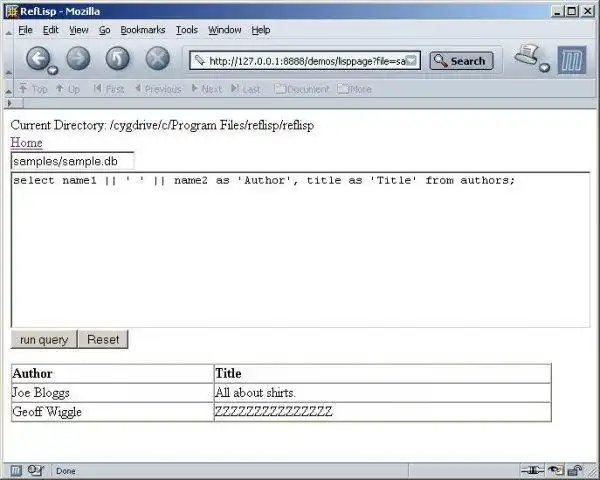Go back with the Back arrow button
Viewport: 600px width, 480px height.
tap(38, 59)
